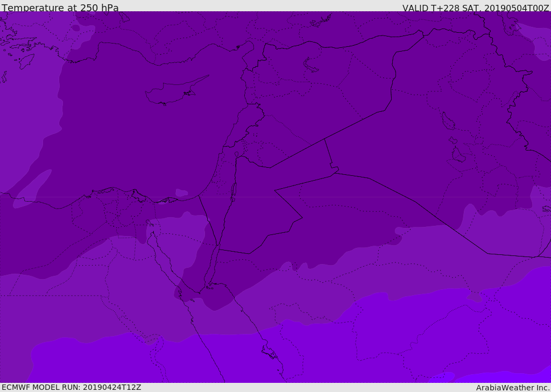The width and height of the screenshot is (551, 392).
Task: Click the small island cluster off the Red Sea coast
Action: pos(269,352)
